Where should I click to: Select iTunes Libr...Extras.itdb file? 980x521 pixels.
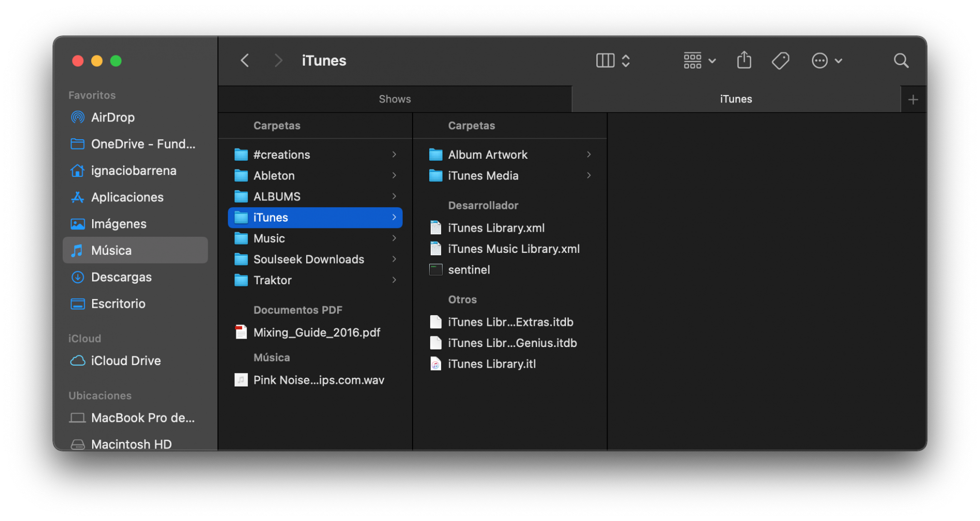(x=510, y=322)
